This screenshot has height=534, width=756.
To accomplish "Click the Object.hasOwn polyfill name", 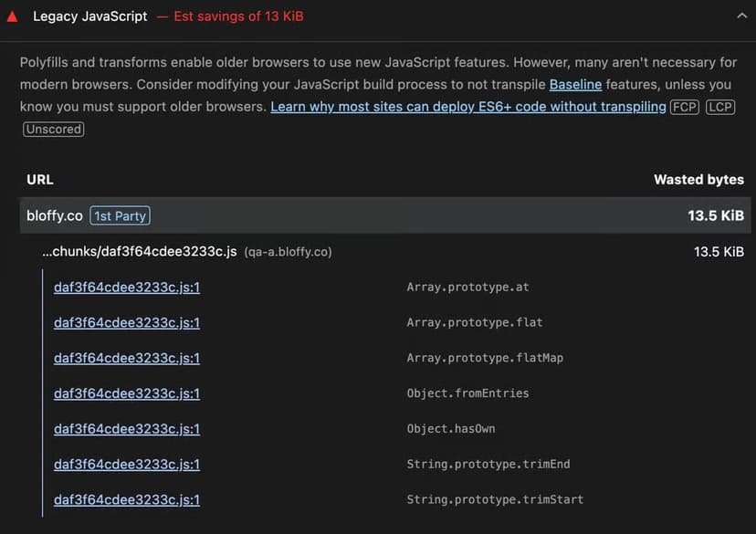I will [x=451, y=429].
